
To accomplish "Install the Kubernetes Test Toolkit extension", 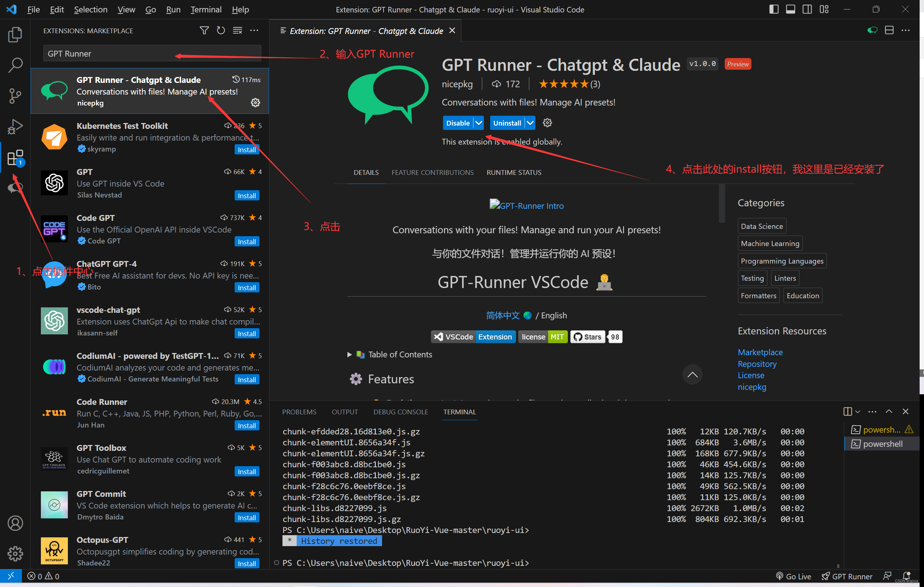I will 247,150.
